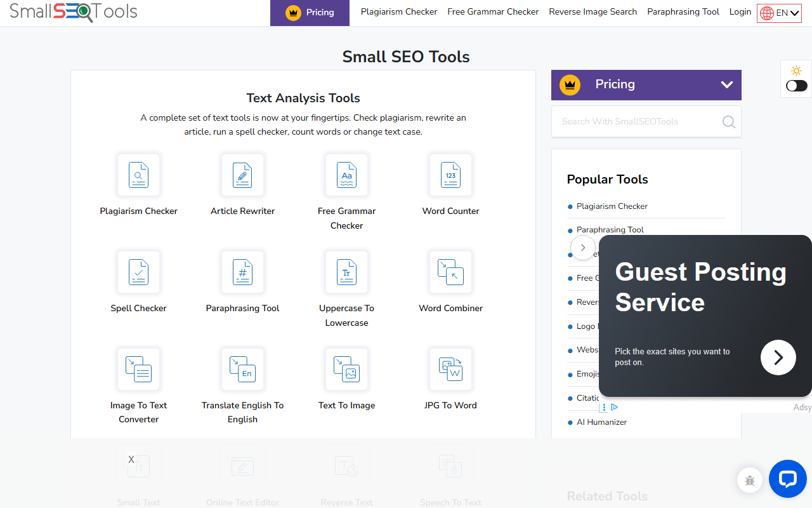Open the Word Counter tool icon
This screenshot has height=508, width=812.
(450, 175)
